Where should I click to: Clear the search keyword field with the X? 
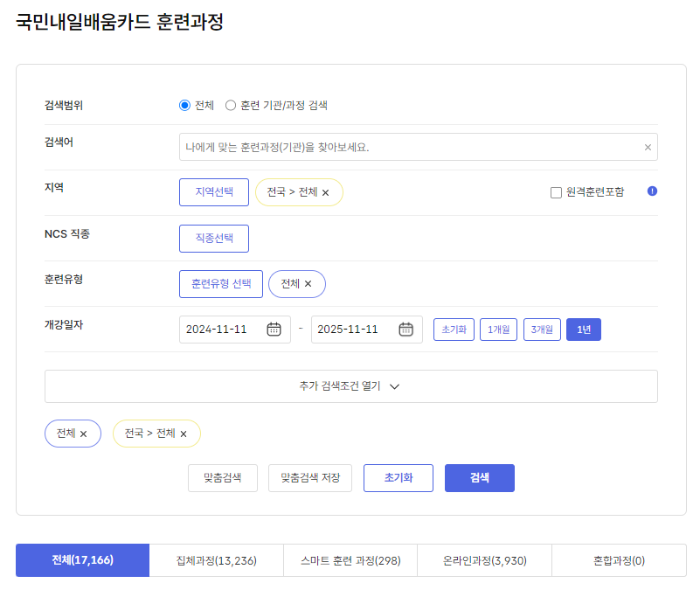(x=648, y=146)
